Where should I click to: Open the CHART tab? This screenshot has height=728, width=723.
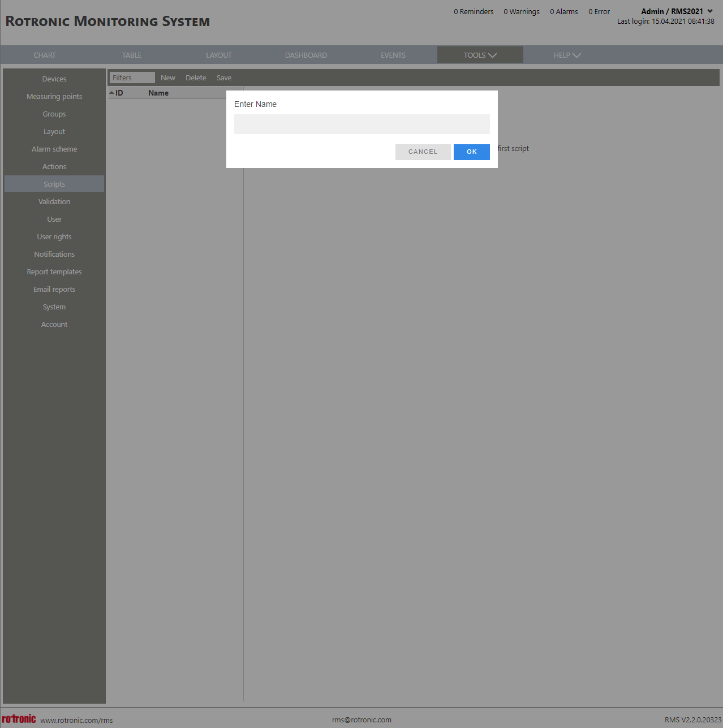point(45,55)
